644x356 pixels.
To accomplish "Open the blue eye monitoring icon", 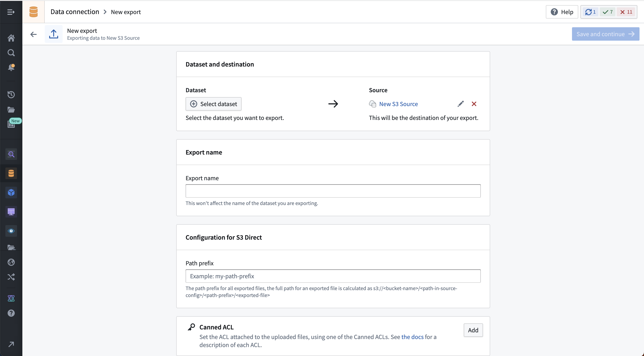I will tap(11, 231).
